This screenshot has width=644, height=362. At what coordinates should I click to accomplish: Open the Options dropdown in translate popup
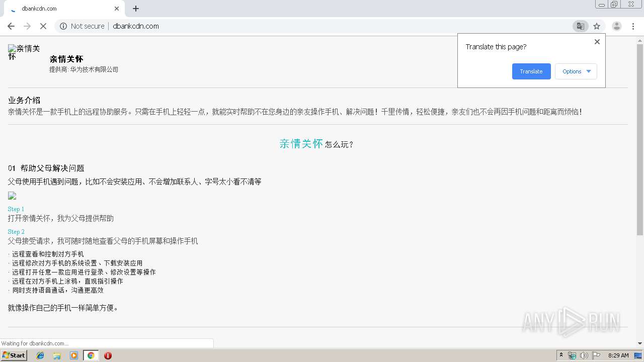[576, 71]
